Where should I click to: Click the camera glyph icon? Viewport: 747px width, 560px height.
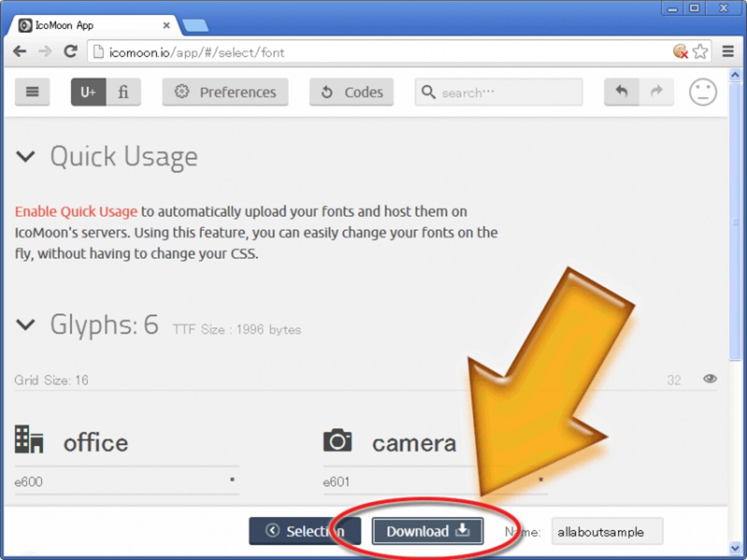click(x=337, y=441)
